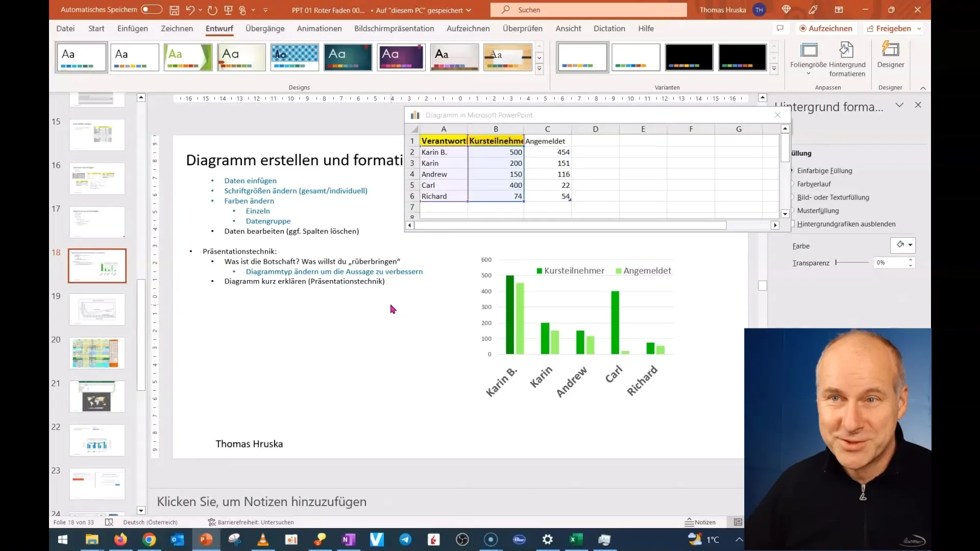The width and height of the screenshot is (980, 551).
Task: Select the Übergänge tab in ribbon
Action: pos(264,28)
